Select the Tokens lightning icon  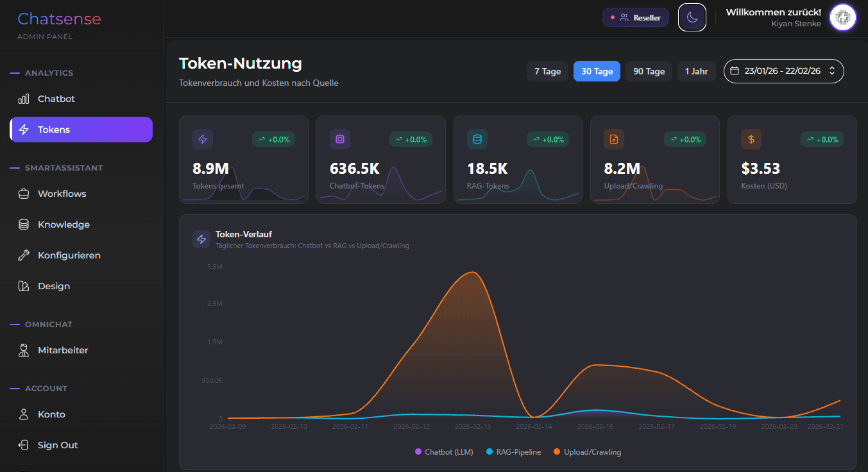coord(24,130)
